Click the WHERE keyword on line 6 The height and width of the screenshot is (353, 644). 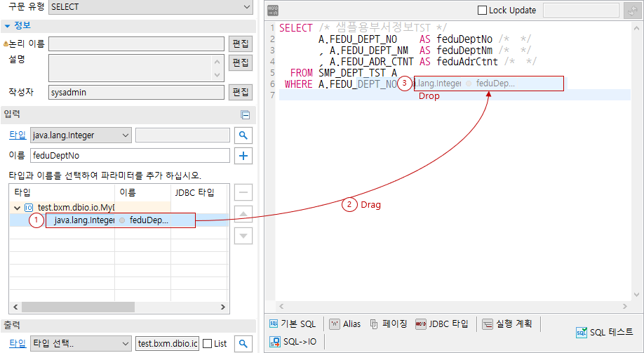click(299, 84)
